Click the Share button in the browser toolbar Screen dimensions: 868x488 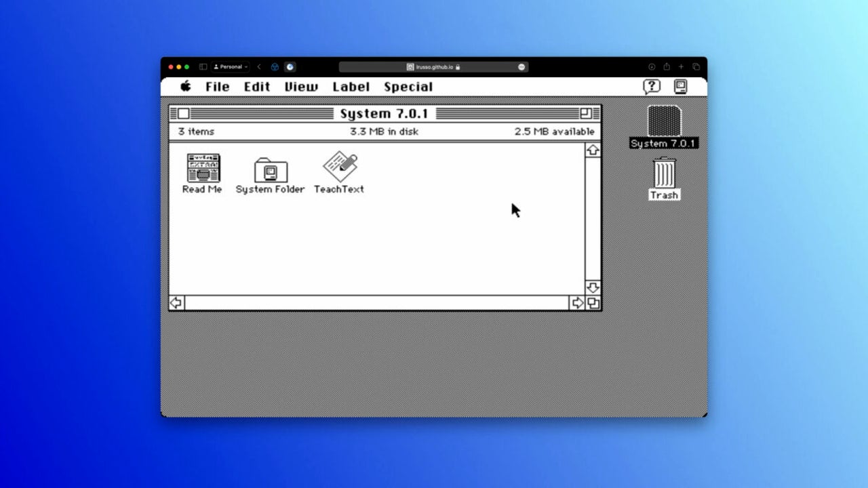point(667,66)
